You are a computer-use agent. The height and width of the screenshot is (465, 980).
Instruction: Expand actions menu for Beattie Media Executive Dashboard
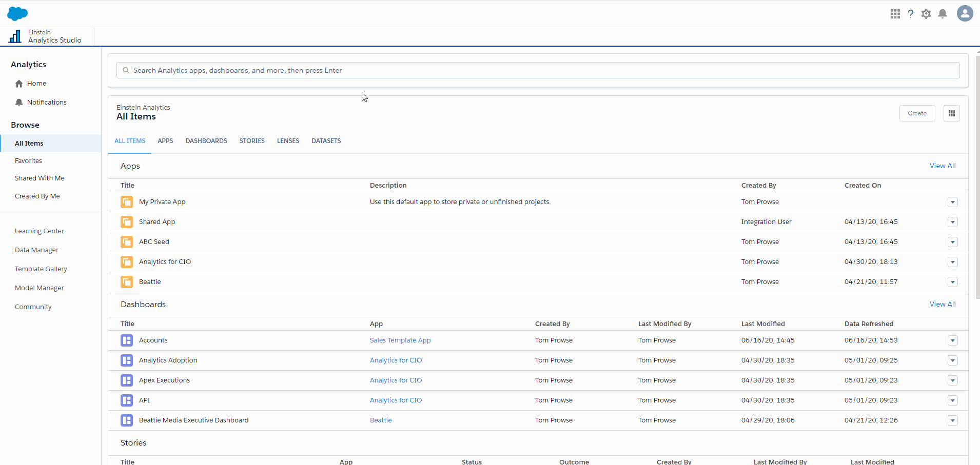[953, 420]
